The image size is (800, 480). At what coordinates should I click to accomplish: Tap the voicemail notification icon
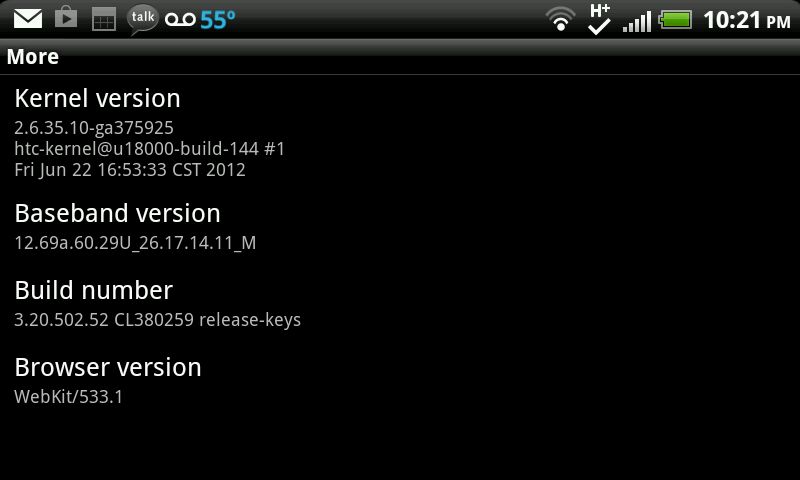coord(180,20)
